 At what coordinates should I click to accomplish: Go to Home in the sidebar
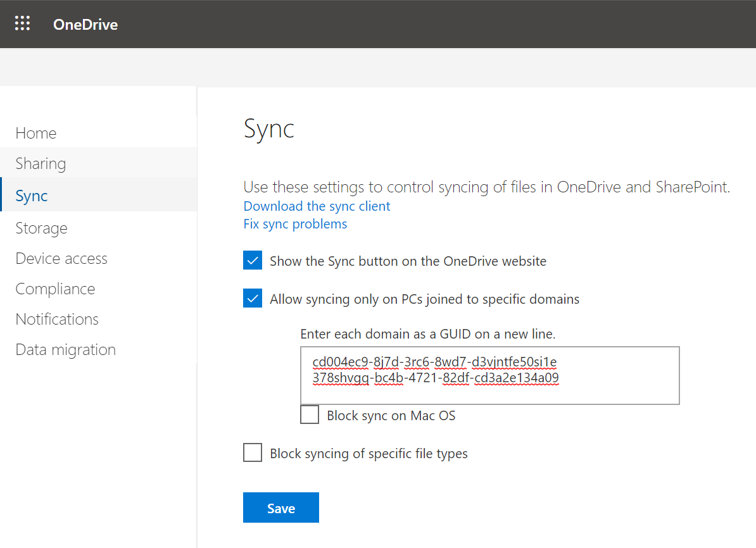point(36,133)
